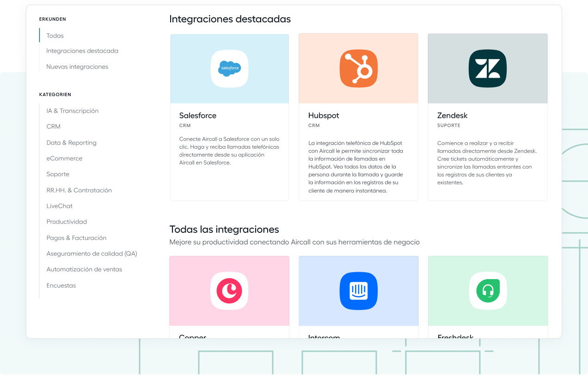588x378 pixels.
Task: Click the Hubspot peach card banner
Action: pyautogui.click(x=358, y=68)
